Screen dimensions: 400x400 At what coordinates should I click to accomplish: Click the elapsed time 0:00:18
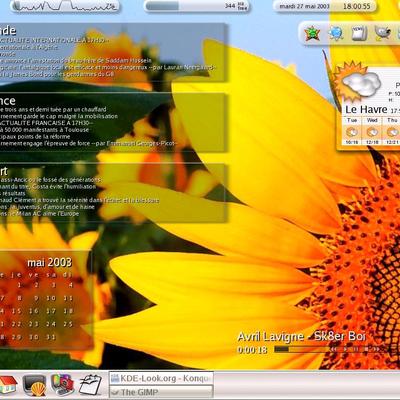252,350
